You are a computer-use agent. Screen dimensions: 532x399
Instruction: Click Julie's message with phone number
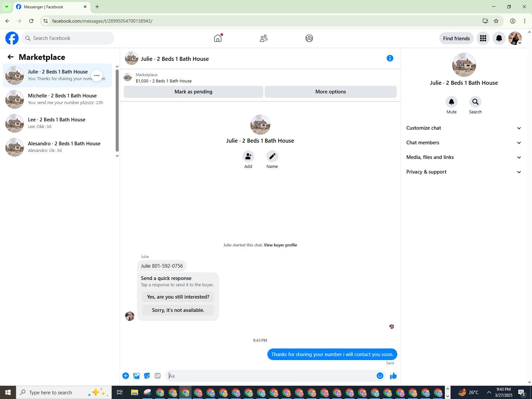pyautogui.click(x=162, y=266)
